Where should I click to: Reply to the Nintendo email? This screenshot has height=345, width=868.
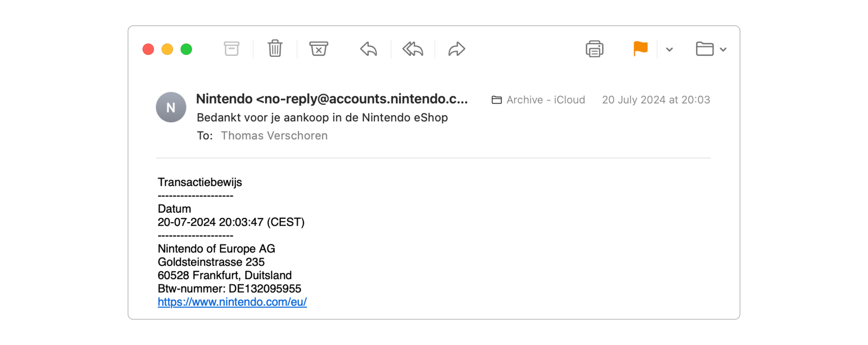click(368, 49)
